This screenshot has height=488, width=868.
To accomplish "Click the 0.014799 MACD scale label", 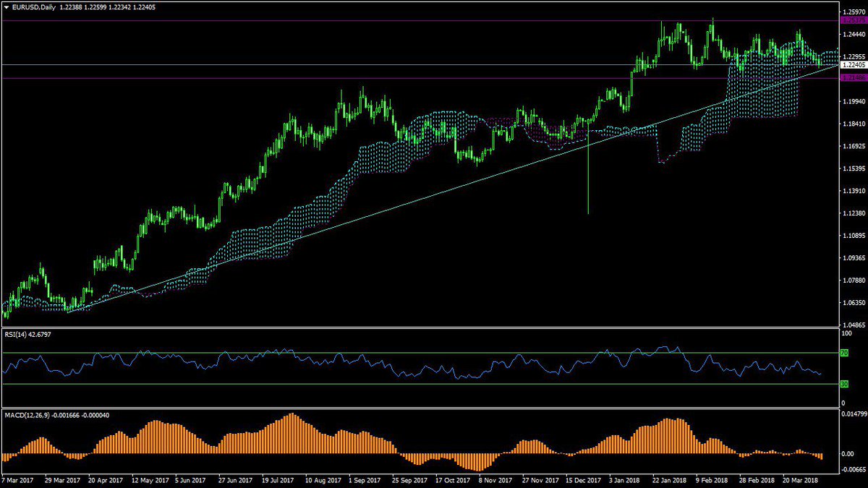I will coord(854,414).
